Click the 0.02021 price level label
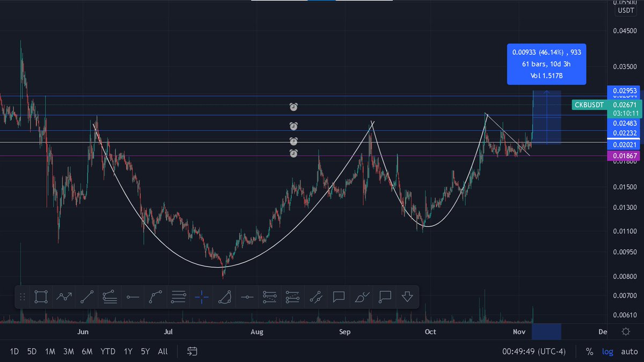644x362 pixels. click(625, 145)
